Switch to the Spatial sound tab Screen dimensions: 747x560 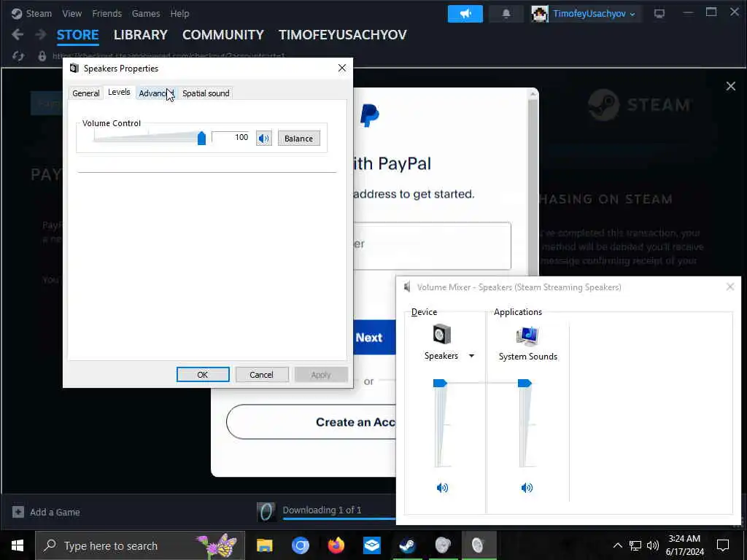pos(206,93)
